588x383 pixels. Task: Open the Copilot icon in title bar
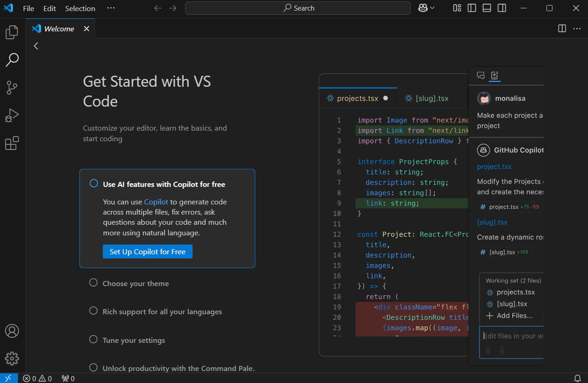pyautogui.click(x=423, y=8)
